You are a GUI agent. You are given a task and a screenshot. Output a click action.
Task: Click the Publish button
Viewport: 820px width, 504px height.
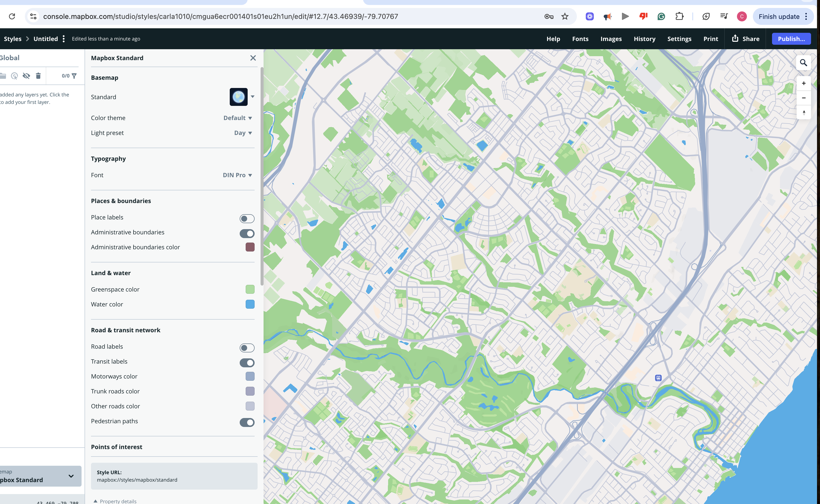(x=791, y=39)
